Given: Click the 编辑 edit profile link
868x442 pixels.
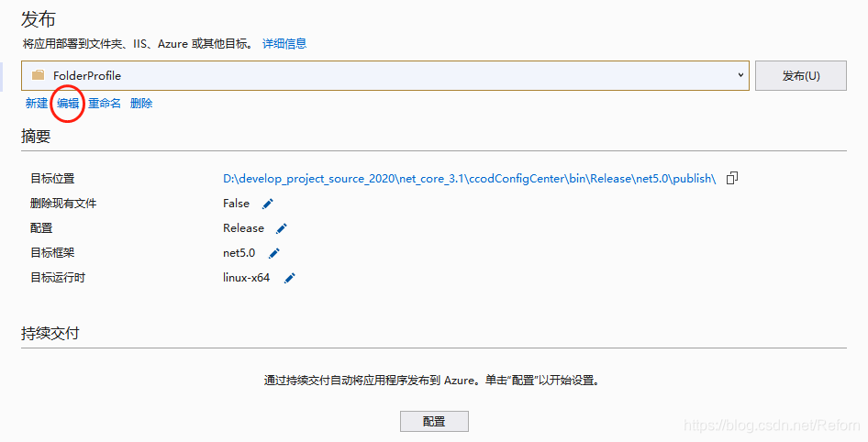Looking at the screenshot, I should [x=68, y=104].
